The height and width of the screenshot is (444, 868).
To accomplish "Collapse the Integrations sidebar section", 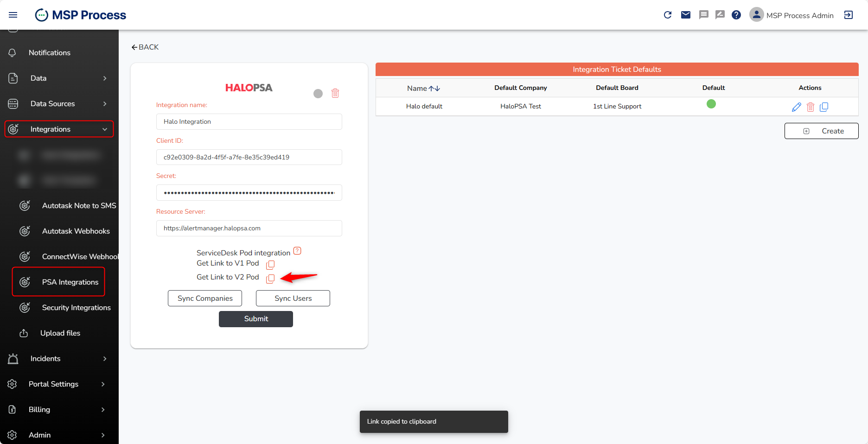I will coord(59,129).
